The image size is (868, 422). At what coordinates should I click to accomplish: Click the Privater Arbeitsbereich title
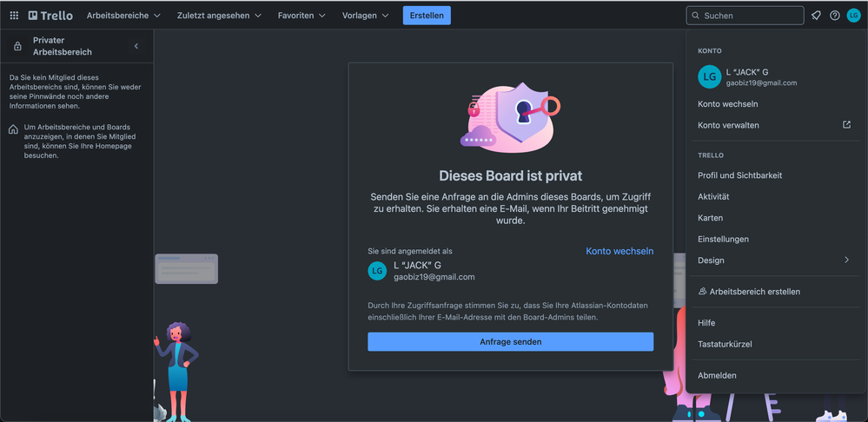[63, 47]
